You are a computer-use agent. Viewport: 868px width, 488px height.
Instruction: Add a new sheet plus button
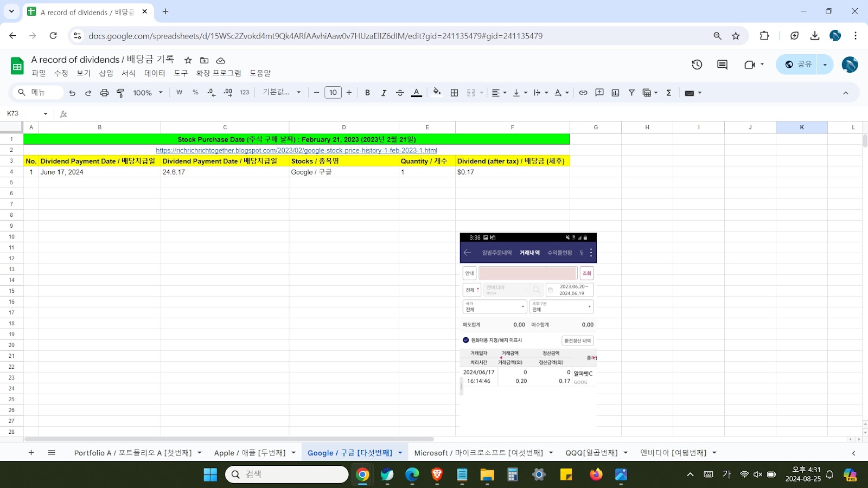pyautogui.click(x=31, y=453)
